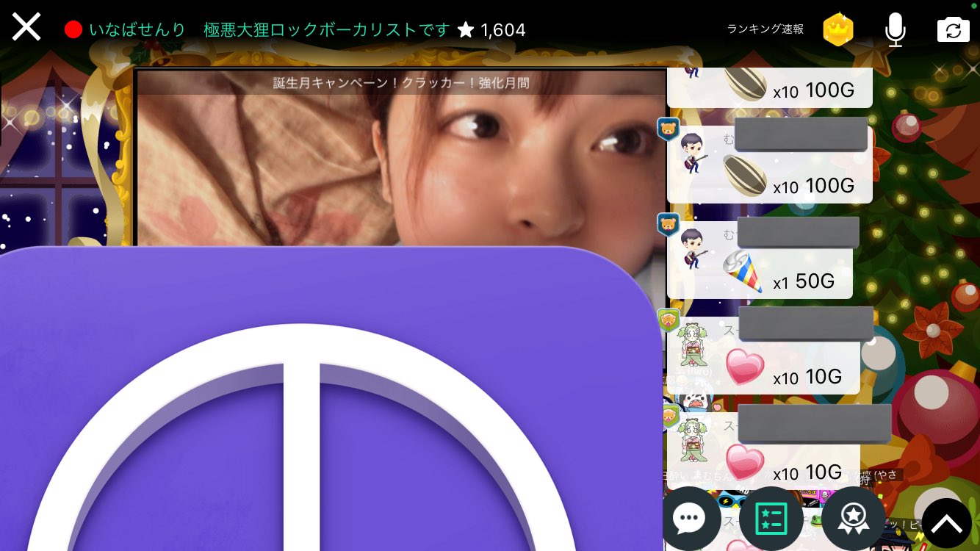
Task: Open streamer title いなばせんり 極悪大狸ロックボーカリストです
Action: point(269,29)
